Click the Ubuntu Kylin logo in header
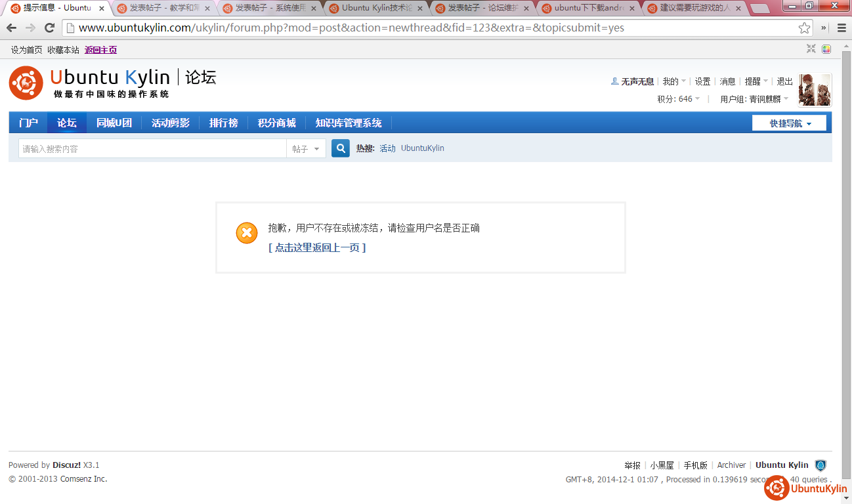Image resolution: width=852 pixels, height=504 pixels. tap(112, 83)
